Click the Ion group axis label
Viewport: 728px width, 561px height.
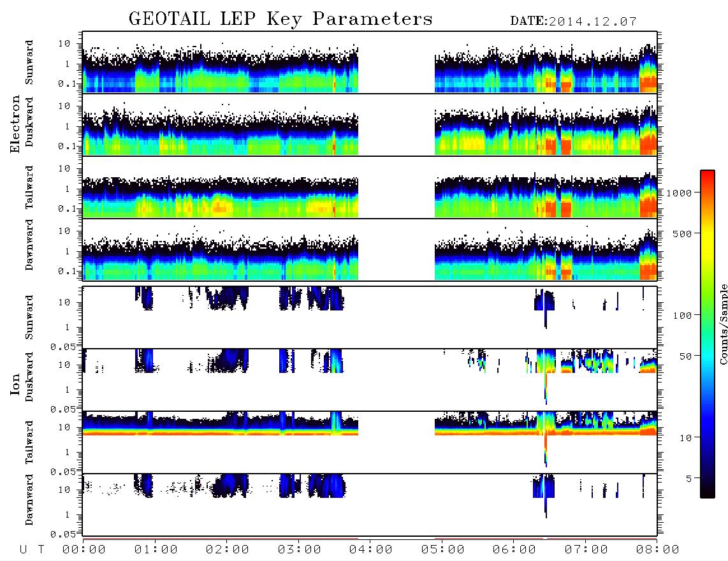(15, 385)
